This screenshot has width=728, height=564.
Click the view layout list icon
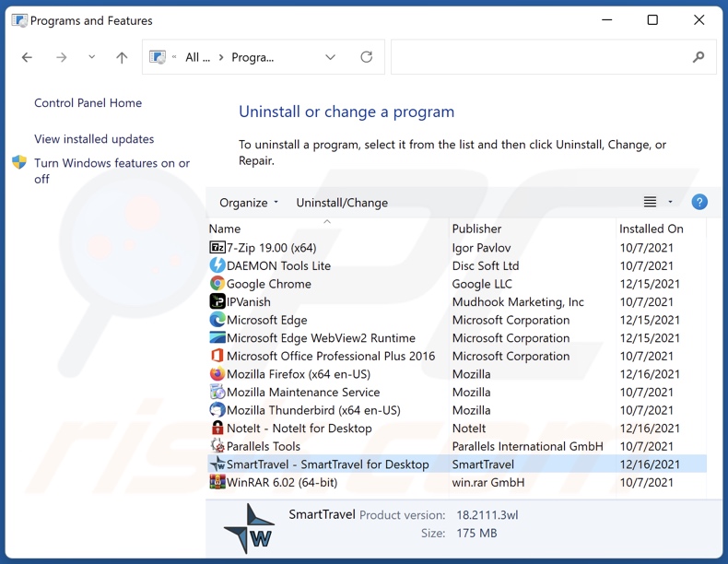[x=650, y=202]
